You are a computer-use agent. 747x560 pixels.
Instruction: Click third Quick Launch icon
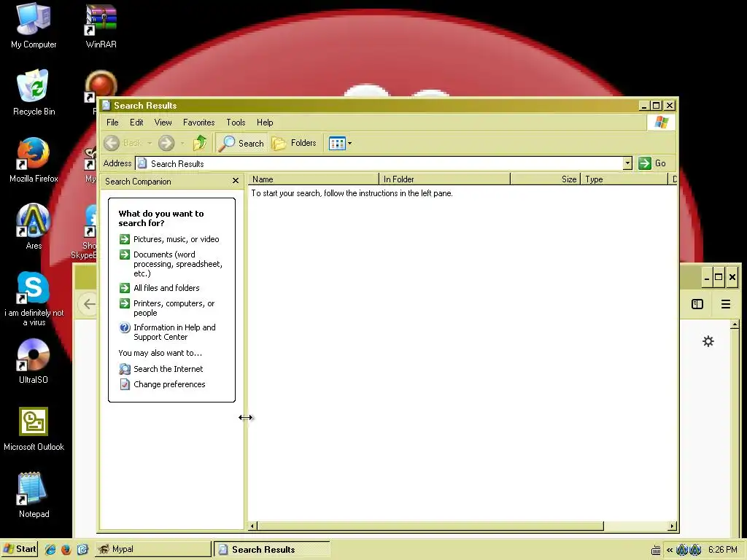pos(82,550)
